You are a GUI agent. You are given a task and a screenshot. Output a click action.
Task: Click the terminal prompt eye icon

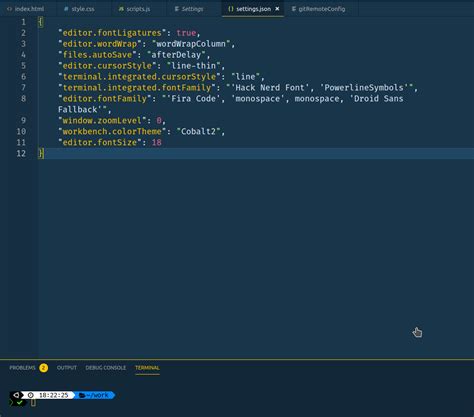(x=16, y=395)
